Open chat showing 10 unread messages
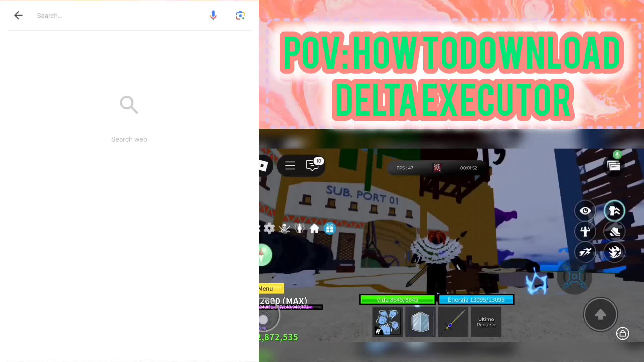This screenshot has height=362, width=644. coord(312,165)
